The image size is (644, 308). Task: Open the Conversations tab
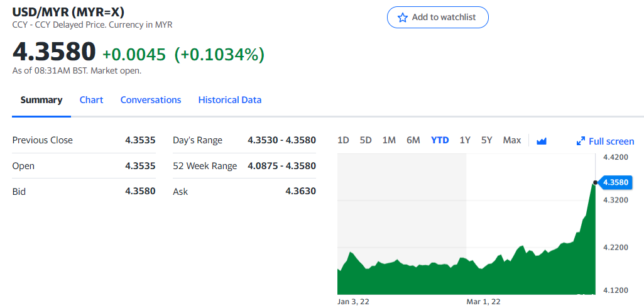[x=151, y=100]
